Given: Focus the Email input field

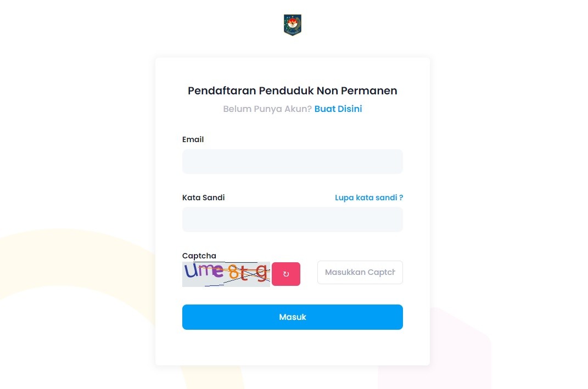Looking at the screenshot, I should 293,161.
